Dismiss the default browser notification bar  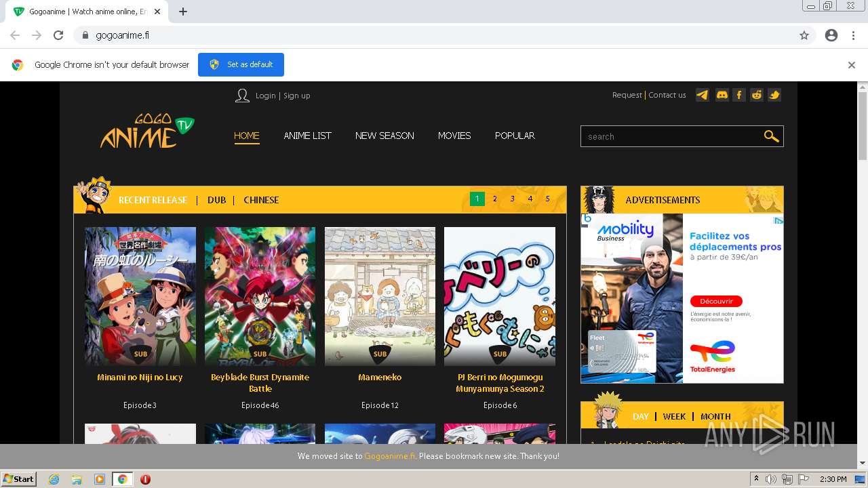click(x=852, y=65)
